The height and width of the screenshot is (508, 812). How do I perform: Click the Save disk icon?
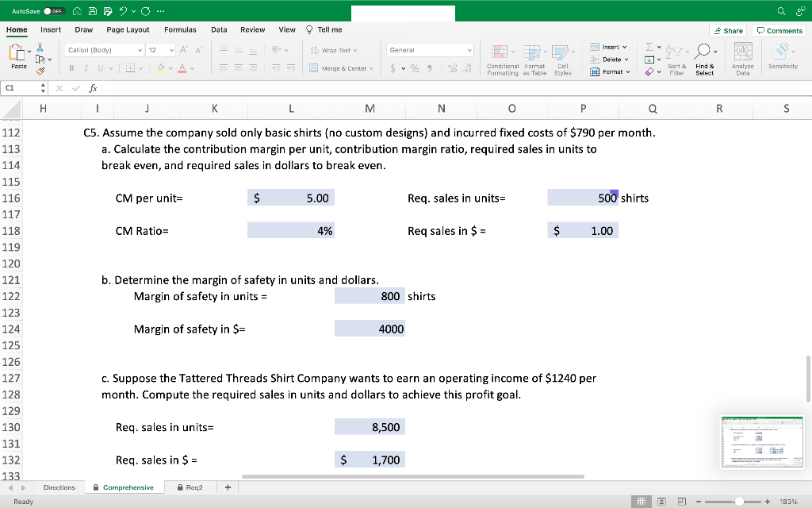[93, 11]
